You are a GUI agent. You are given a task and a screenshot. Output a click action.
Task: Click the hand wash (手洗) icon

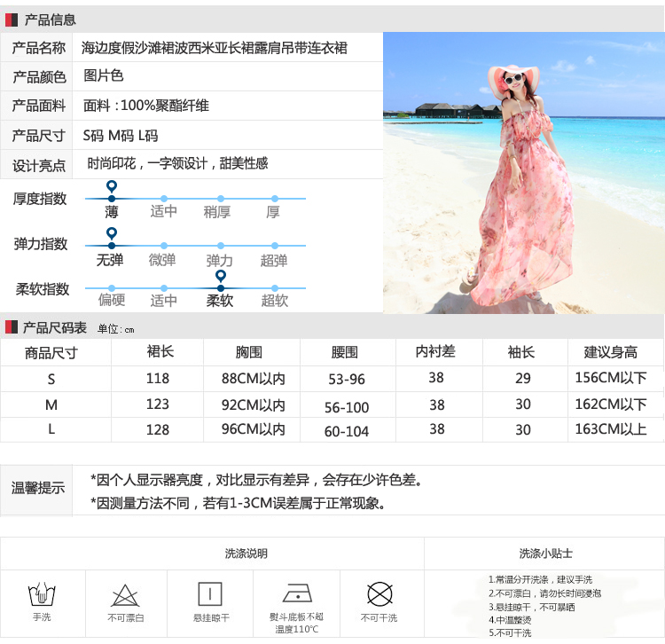pos(42,593)
